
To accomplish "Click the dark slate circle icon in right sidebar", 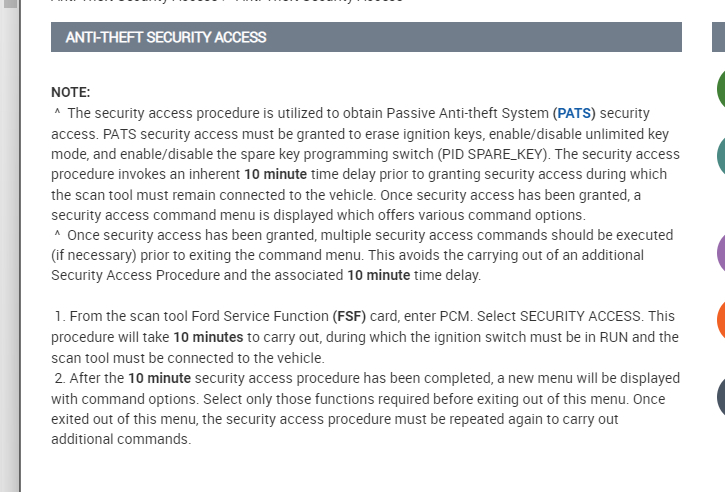I will click(x=720, y=396).
